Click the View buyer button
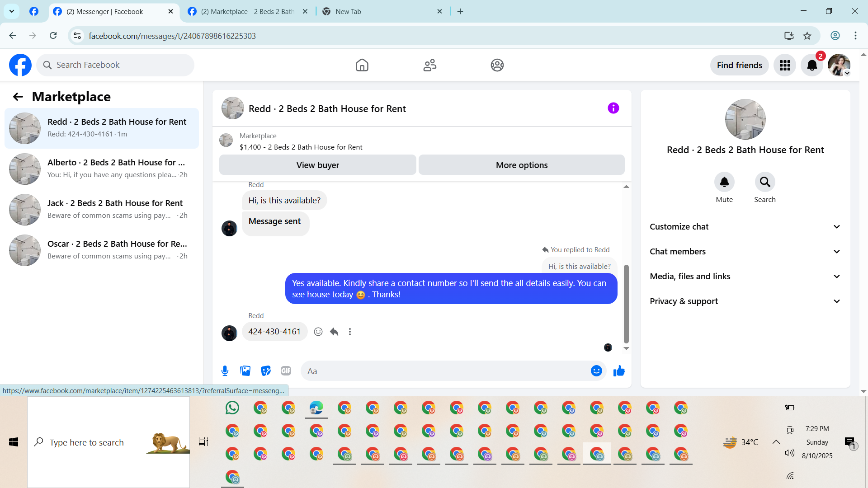This screenshot has height=488, width=868. [x=317, y=165]
